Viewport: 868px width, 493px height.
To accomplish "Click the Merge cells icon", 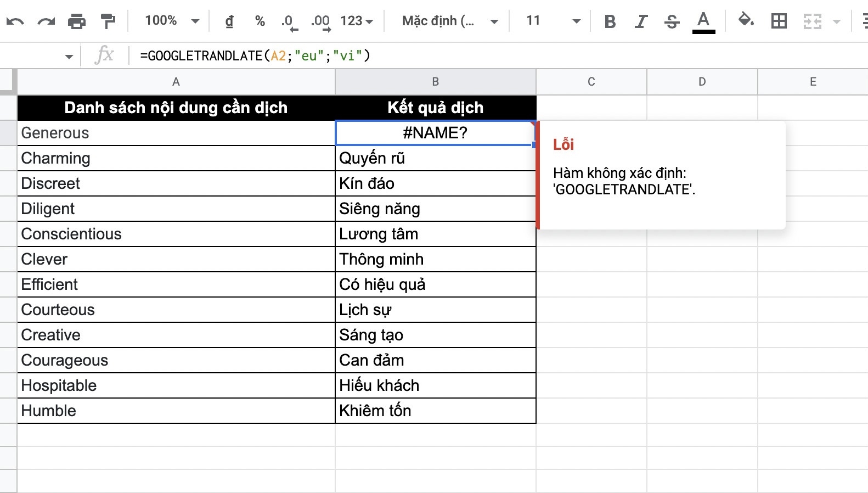I will click(x=812, y=21).
